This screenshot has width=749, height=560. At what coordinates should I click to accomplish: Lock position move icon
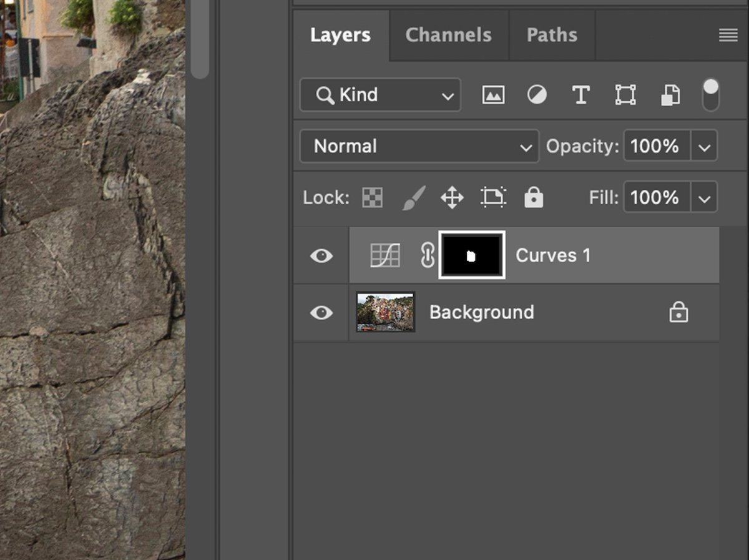tap(452, 198)
